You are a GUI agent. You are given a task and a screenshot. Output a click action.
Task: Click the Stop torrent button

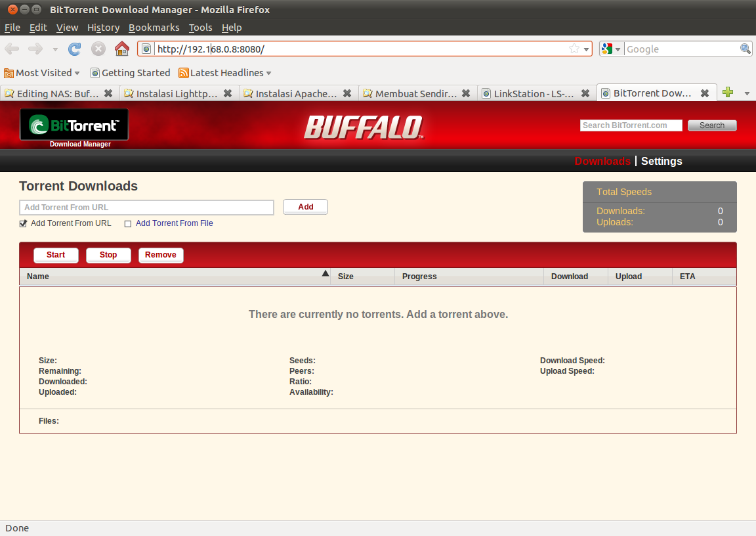(108, 255)
